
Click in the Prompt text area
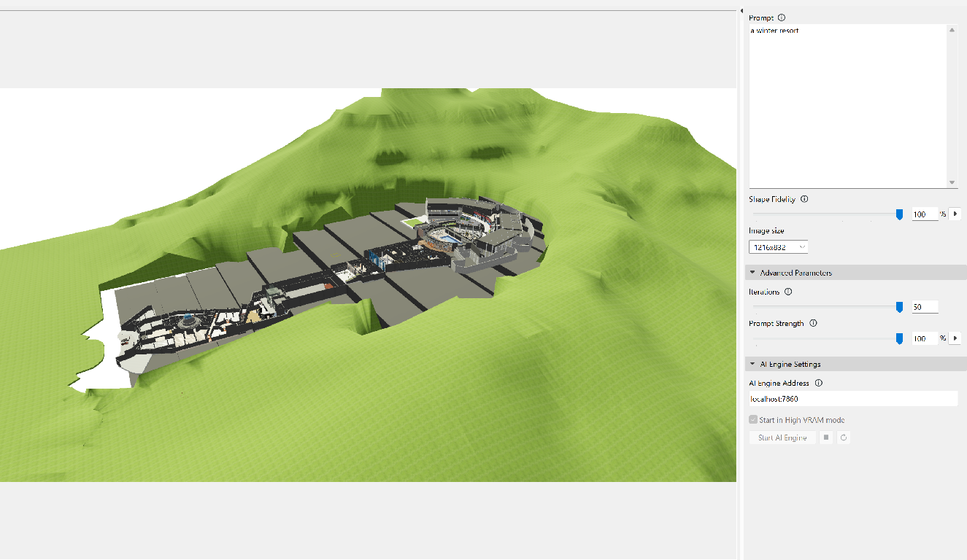pyautogui.click(x=848, y=106)
